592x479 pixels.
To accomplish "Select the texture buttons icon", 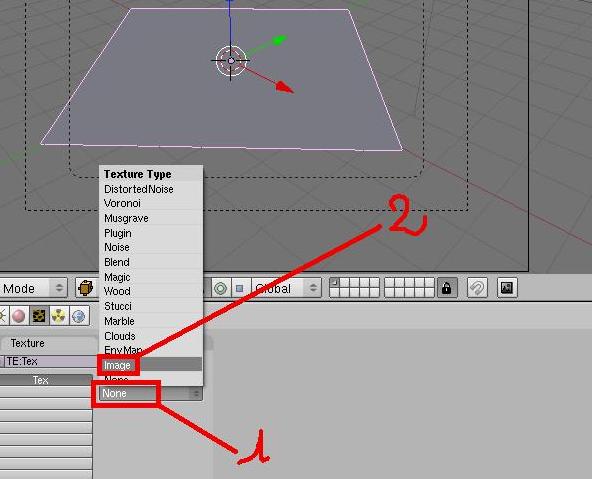I will (x=39, y=316).
